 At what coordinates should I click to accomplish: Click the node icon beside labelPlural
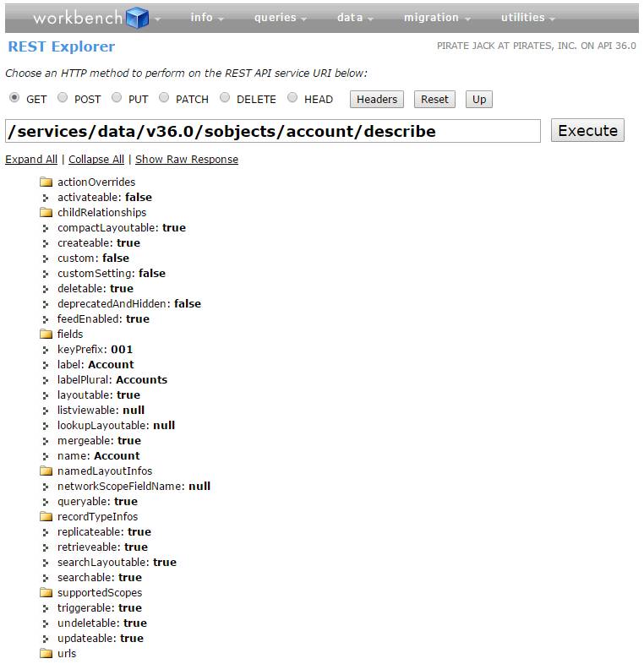tap(46, 380)
